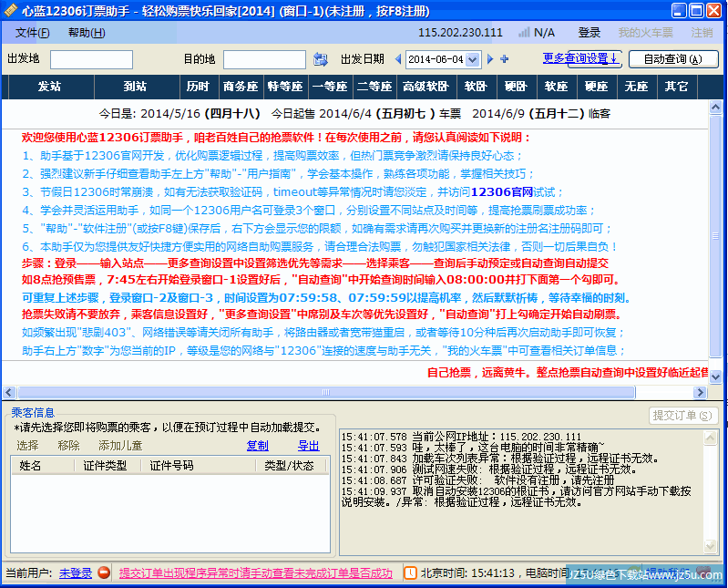
Task: Click the 硬卧 column header
Action: 517,87
